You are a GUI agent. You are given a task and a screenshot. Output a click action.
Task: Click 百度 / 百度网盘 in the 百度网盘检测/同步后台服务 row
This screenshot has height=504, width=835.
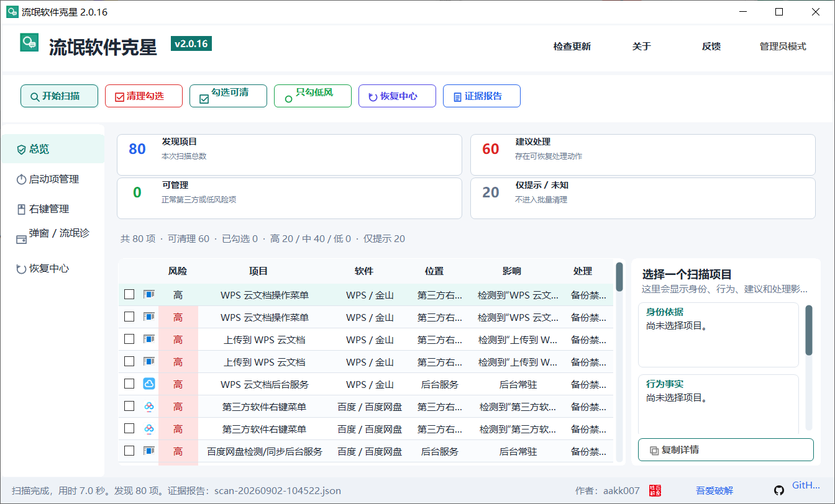click(x=370, y=451)
